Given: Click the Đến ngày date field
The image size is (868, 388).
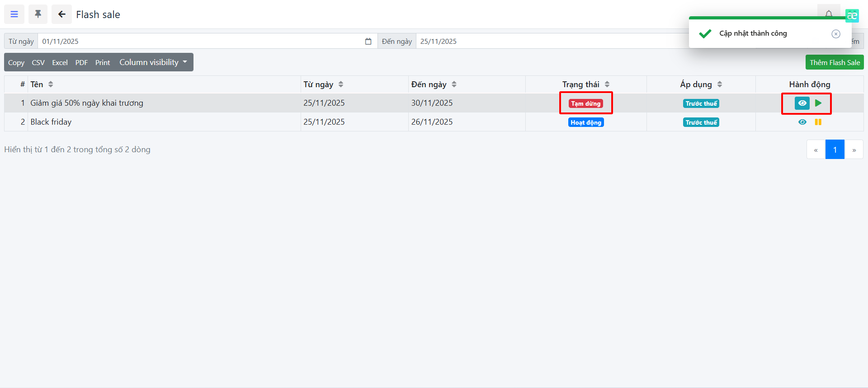Looking at the screenshot, I should tap(542, 42).
